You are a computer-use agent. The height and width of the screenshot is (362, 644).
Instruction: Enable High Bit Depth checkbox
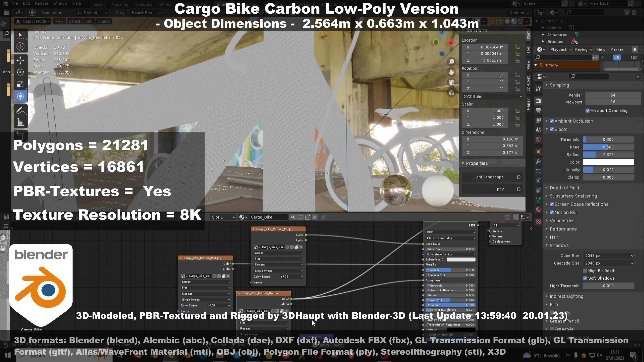point(585,271)
